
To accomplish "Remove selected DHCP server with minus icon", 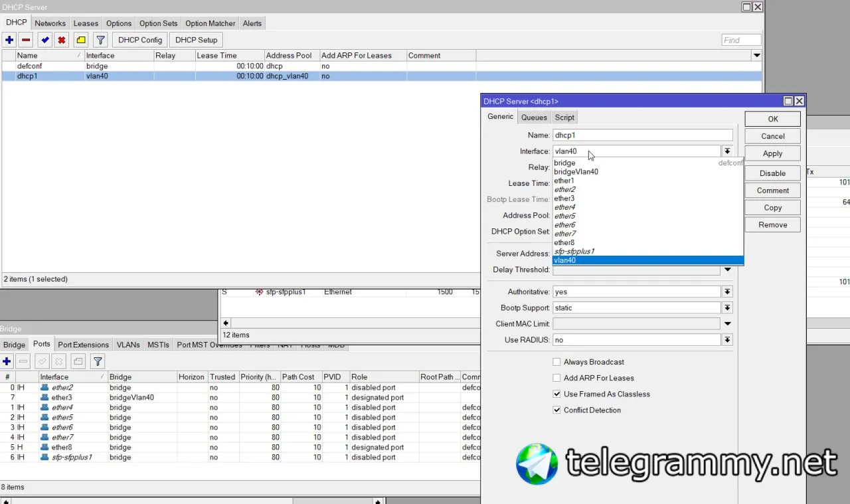I will [x=25, y=40].
